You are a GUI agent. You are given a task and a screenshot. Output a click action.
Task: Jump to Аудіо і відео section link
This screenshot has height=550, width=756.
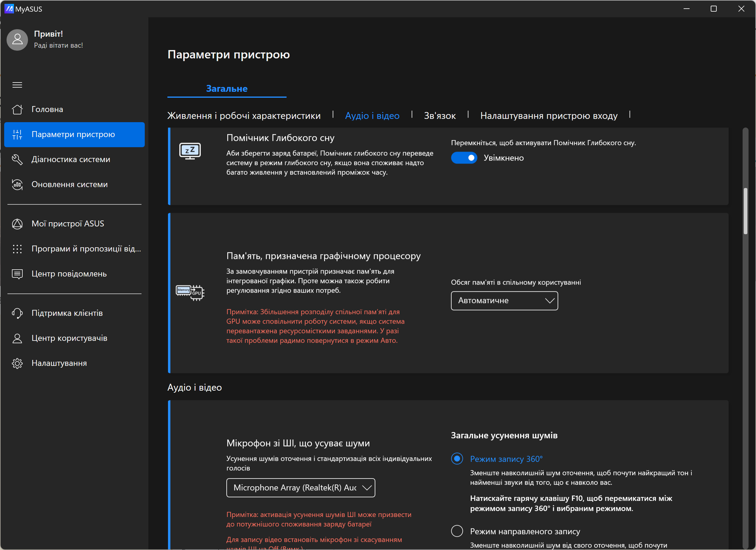[372, 116]
